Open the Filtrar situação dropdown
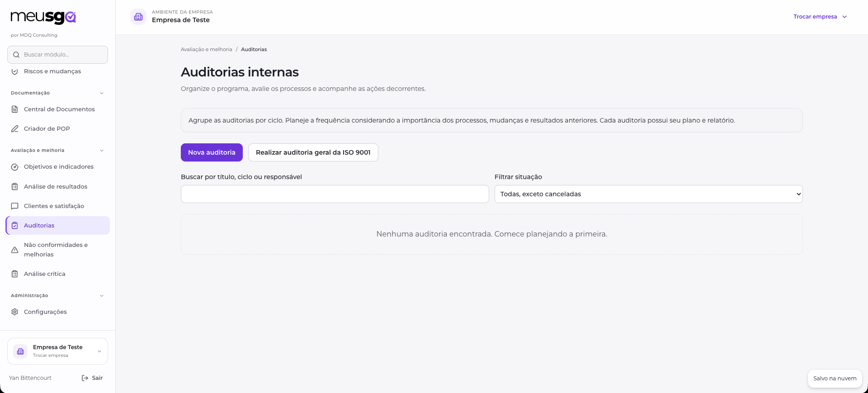 tap(648, 194)
